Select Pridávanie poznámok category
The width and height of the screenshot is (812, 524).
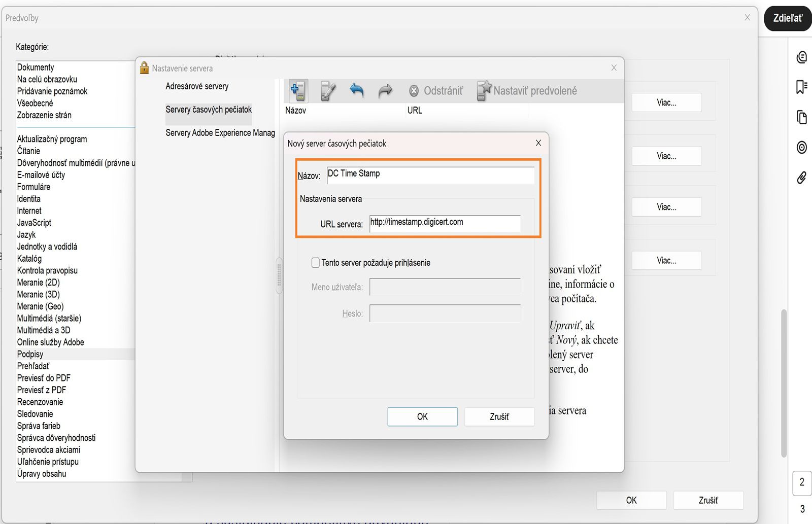point(52,91)
